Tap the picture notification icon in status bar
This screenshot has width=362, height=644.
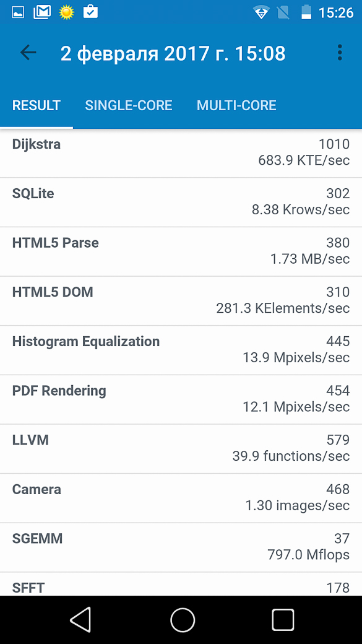19,12
